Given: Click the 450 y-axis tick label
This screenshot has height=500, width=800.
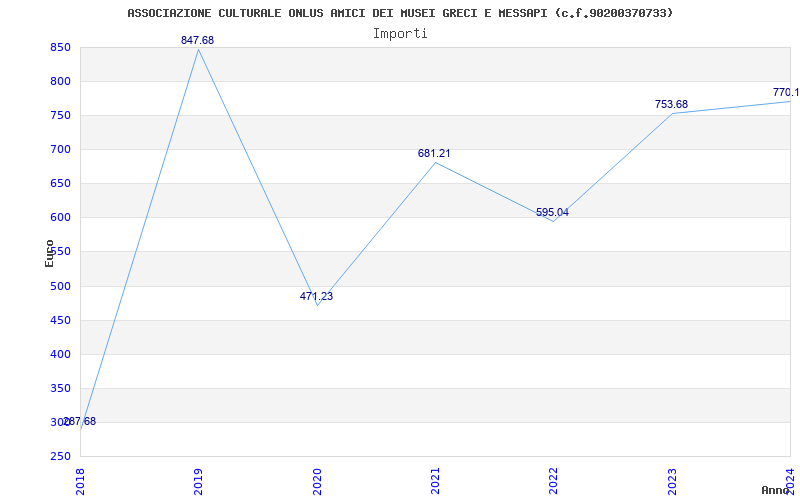Looking at the screenshot, I should click(x=60, y=320).
